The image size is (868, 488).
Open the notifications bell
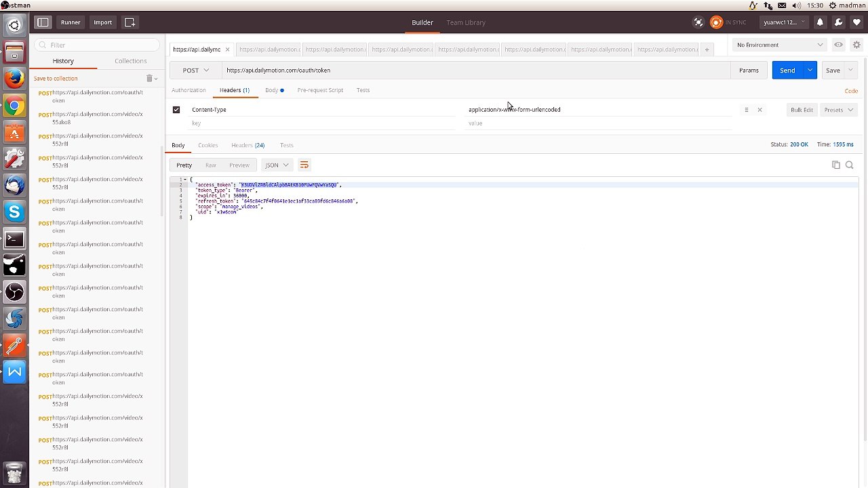click(820, 22)
